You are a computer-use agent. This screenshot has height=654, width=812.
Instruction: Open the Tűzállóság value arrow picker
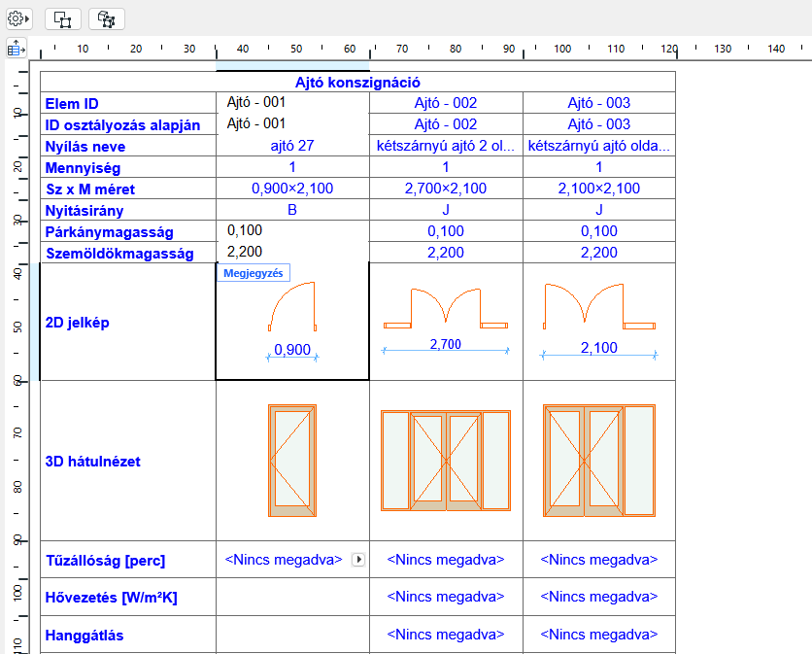click(358, 559)
